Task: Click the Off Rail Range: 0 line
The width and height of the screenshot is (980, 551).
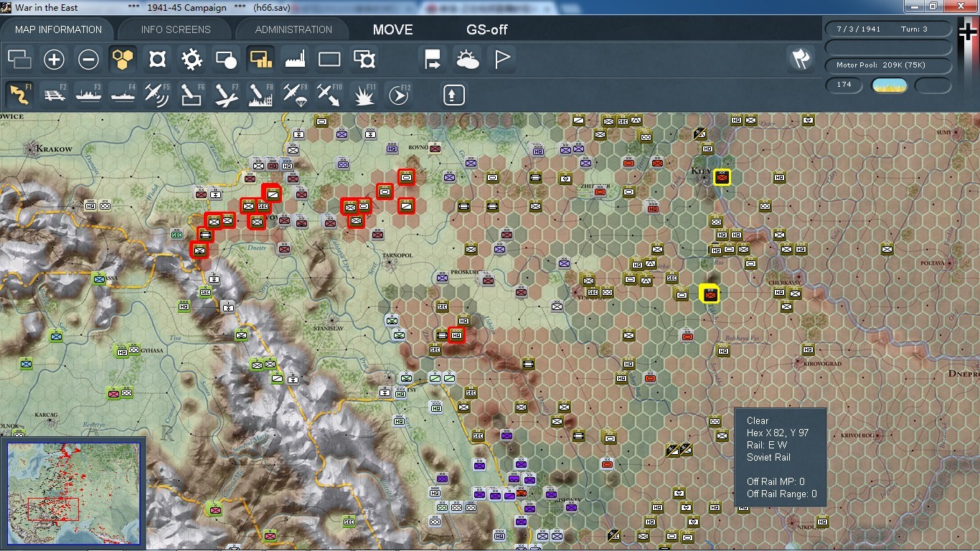Action: (782, 494)
